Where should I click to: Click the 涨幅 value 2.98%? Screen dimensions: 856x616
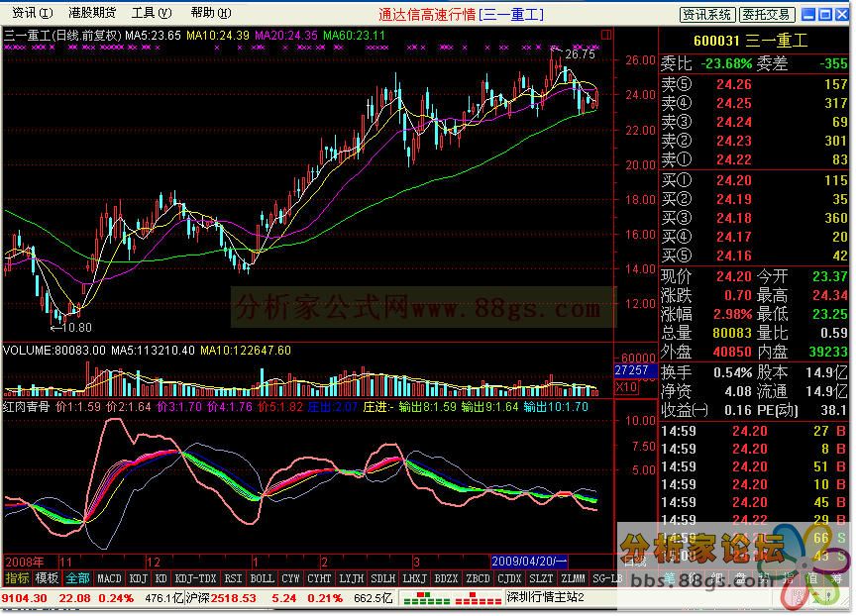732,315
